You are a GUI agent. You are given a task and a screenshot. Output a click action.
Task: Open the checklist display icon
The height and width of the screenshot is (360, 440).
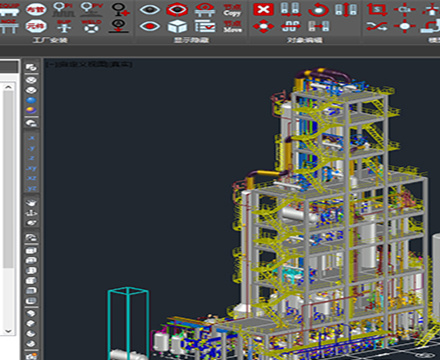click(x=205, y=26)
